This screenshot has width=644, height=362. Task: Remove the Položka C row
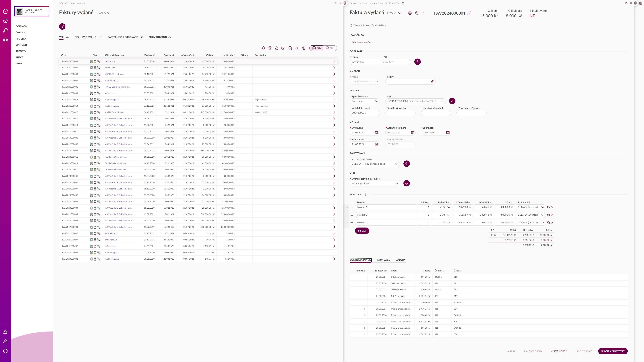click(x=552, y=223)
